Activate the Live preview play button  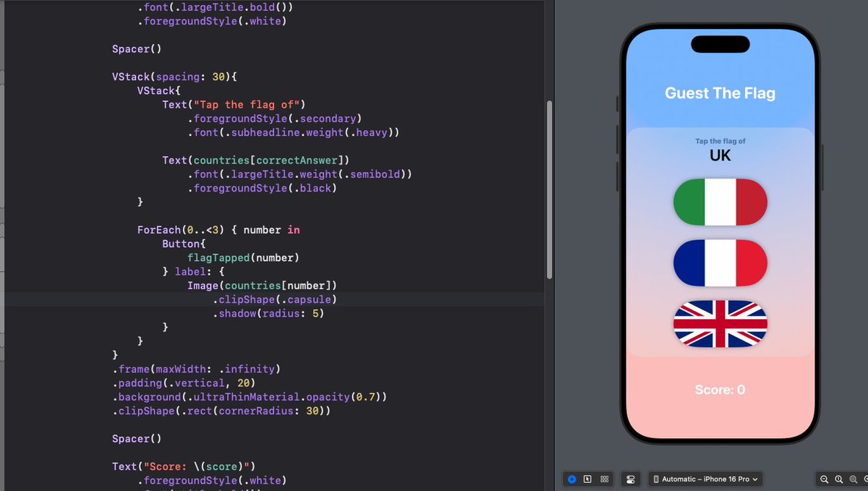pyautogui.click(x=571, y=479)
